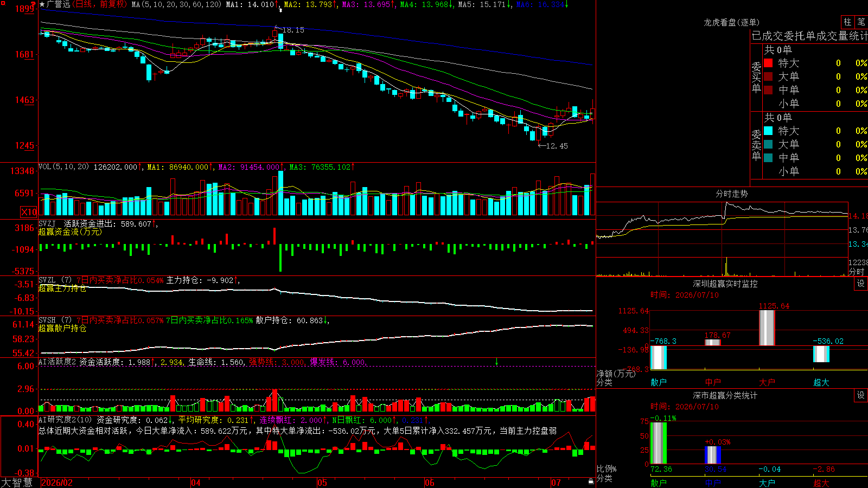868x488 pixels.
Task: Click the 大智慧 logo
Action: pyautogui.click(x=17, y=483)
